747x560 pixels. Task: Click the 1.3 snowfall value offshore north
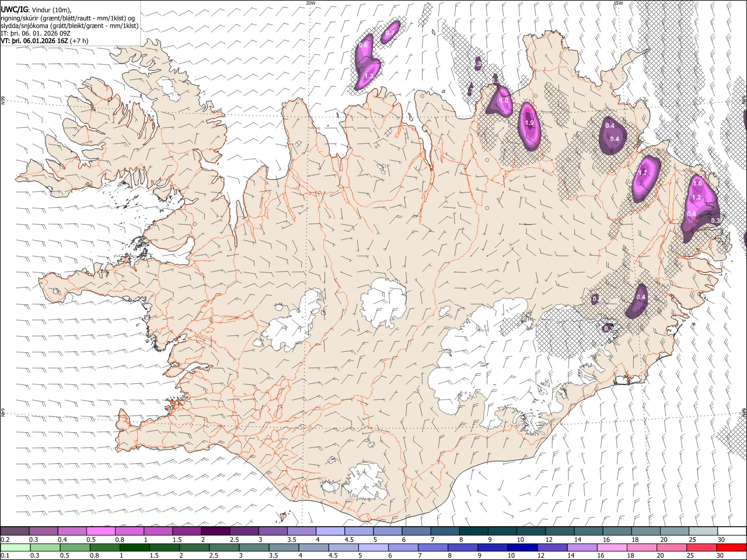[369, 76]
